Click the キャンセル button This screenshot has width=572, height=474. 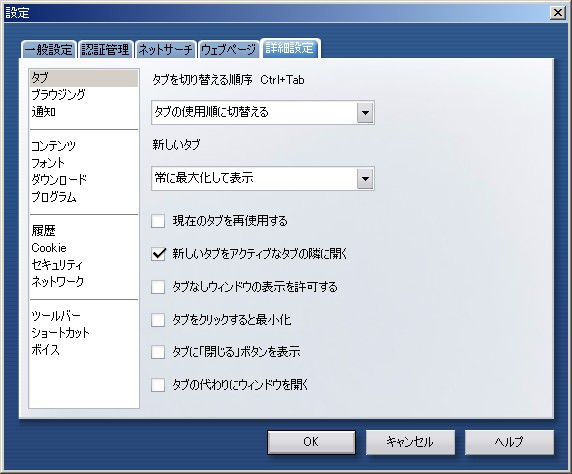(410, 442)
